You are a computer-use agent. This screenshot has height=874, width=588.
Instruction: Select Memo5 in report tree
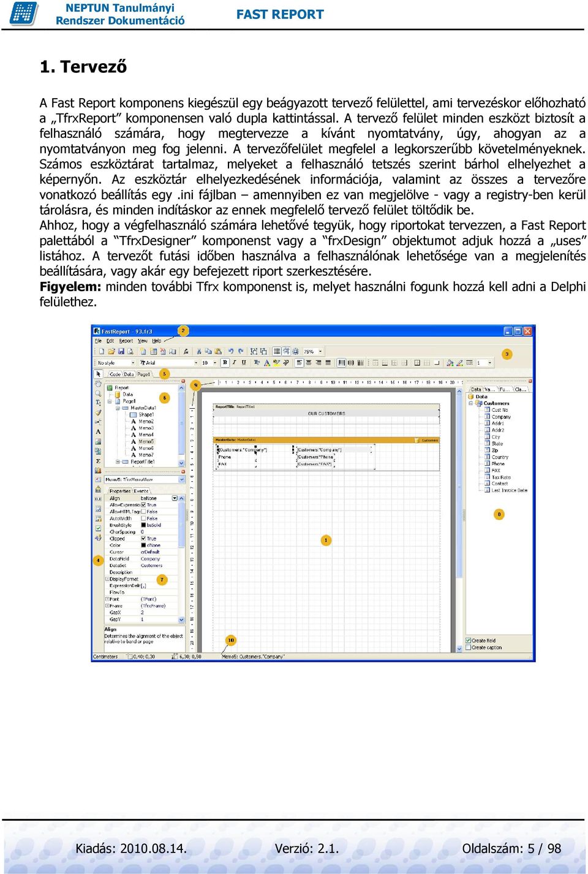146,441
